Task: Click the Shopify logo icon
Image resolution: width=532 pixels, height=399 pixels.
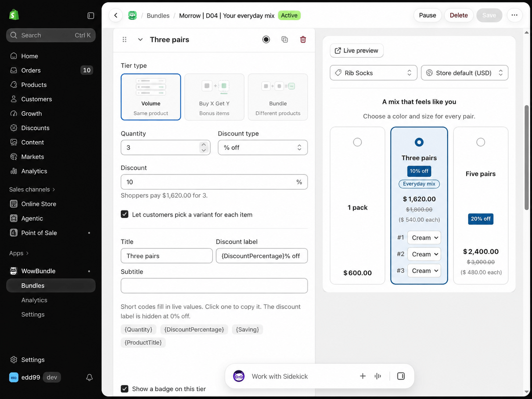Action: [14, 15]
